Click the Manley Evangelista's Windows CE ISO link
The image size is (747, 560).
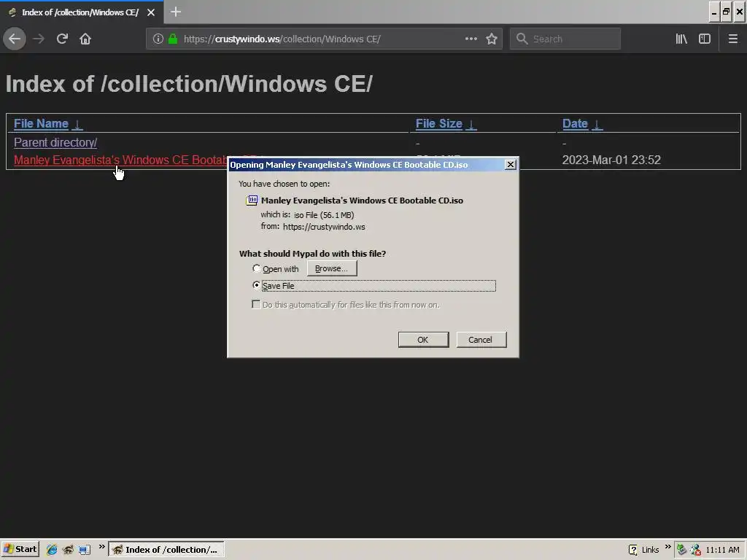click(x=120, y=160)
